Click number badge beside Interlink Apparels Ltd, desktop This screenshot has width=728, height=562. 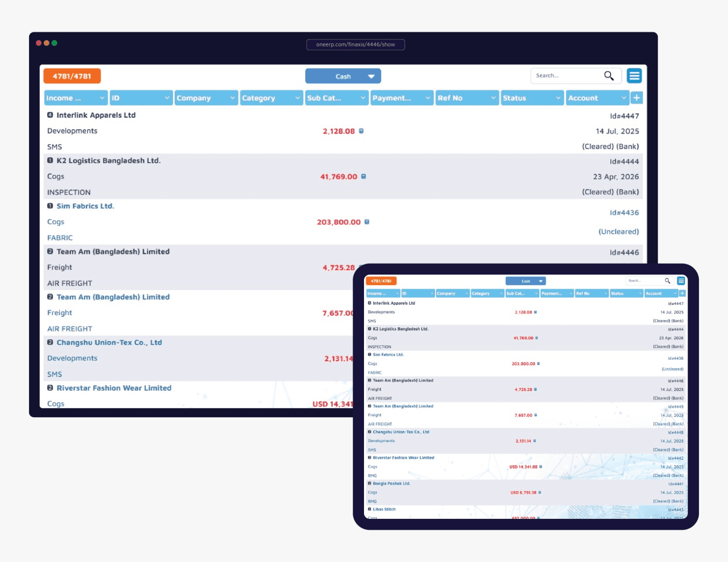[x=50, y=115]
